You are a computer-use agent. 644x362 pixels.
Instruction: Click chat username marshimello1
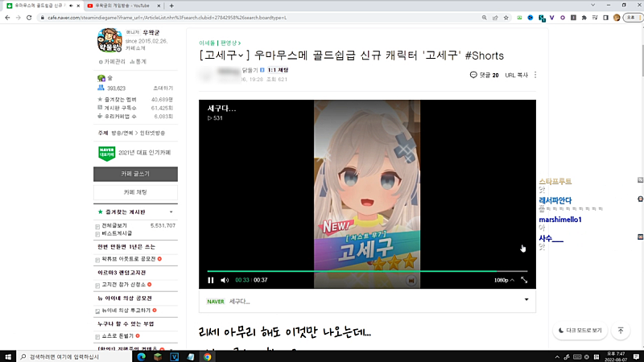tap(560, 220)
